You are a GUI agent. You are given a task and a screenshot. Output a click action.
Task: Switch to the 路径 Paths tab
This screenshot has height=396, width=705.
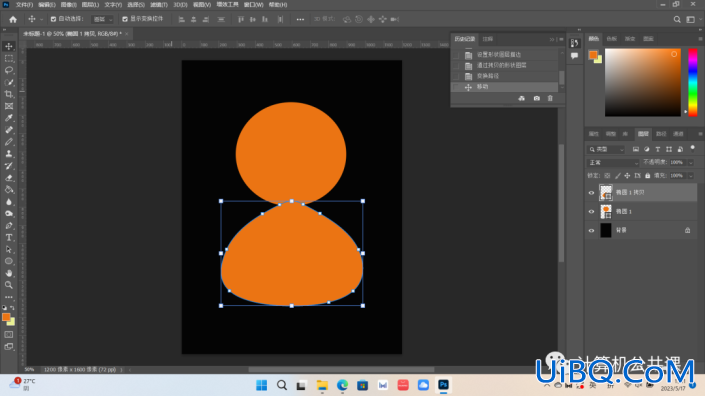coord(661,134)
